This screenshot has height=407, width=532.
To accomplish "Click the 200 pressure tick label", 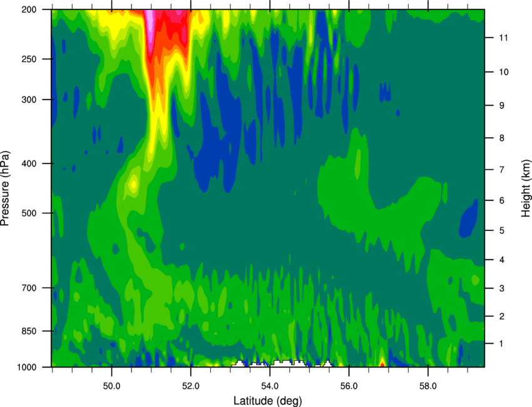I will [x=29, y=10].
